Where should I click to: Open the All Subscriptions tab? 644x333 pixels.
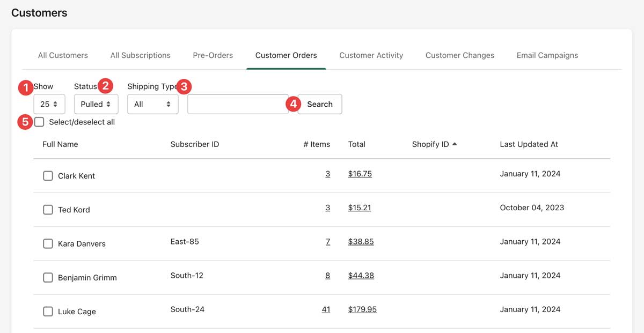tap(140, 55)
